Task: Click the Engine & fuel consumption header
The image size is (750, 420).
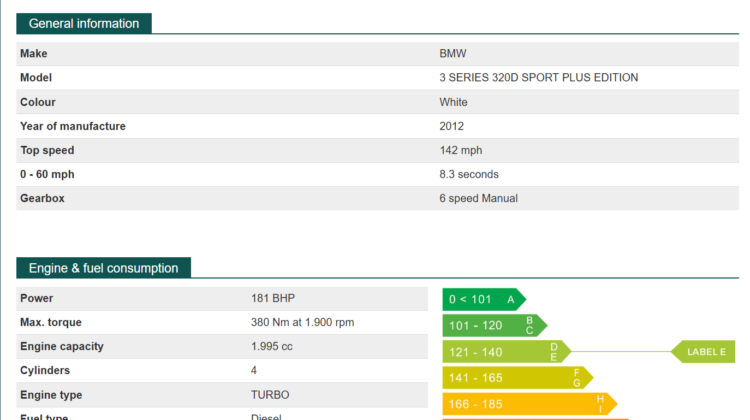Action: coord(103,268)
